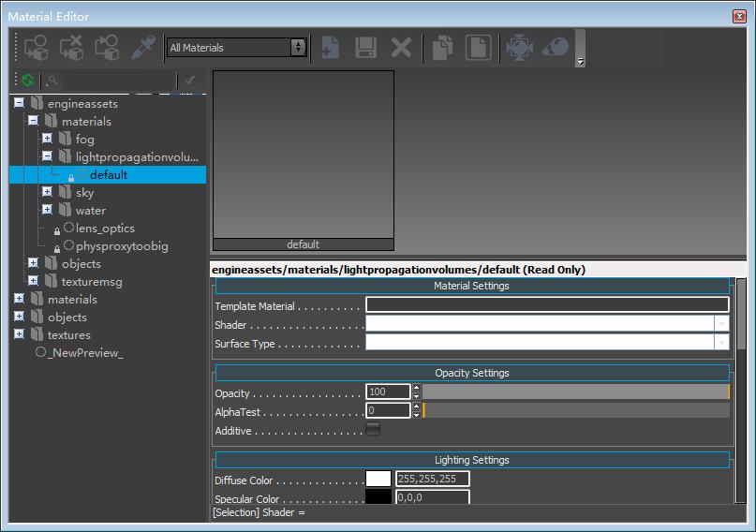Click the Diffuse Color white swatch
The height and width of the screenshot is (532, 756).
click(x=378, y=480)
